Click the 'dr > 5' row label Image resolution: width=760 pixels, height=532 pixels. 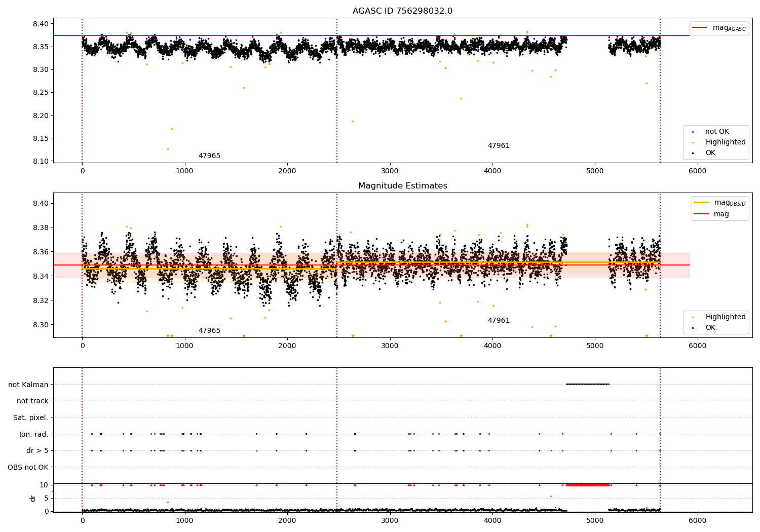tap(37, 451)
